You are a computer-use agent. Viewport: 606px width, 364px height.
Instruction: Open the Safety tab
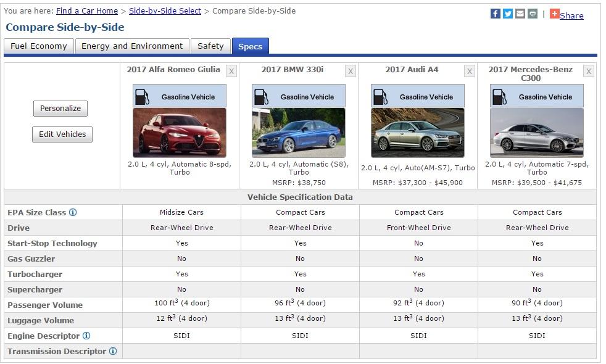pyautogui.click(x=210, y=46)
